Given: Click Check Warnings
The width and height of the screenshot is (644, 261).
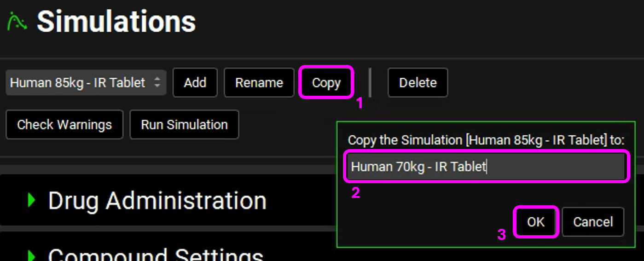Looking at the screenshot, I should [64, 125].
